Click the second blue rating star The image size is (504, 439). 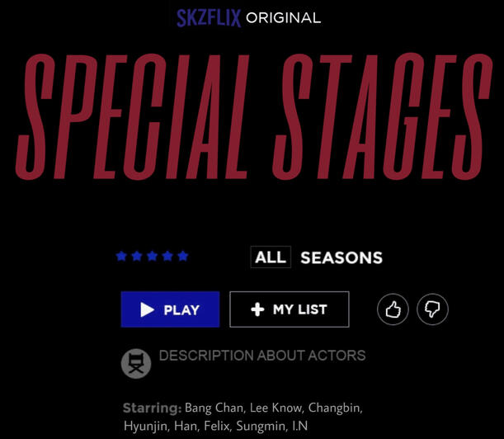coord(137,256)
